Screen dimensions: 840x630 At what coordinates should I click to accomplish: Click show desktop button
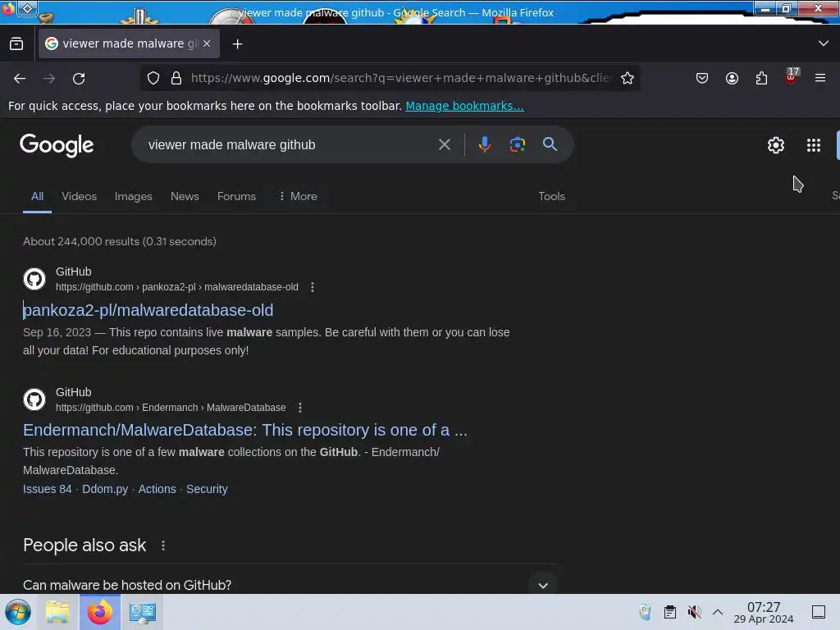tap(819, 612)
